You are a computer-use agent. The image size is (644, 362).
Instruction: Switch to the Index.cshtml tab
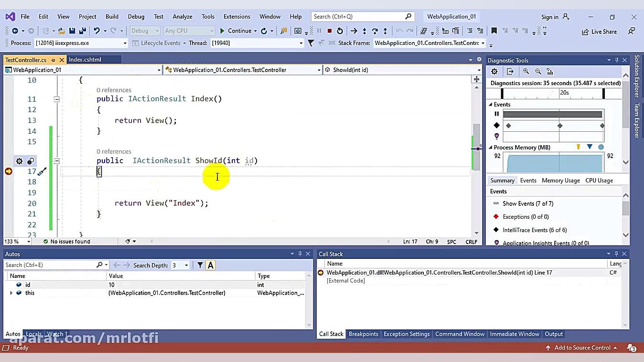tap(85, 60)
